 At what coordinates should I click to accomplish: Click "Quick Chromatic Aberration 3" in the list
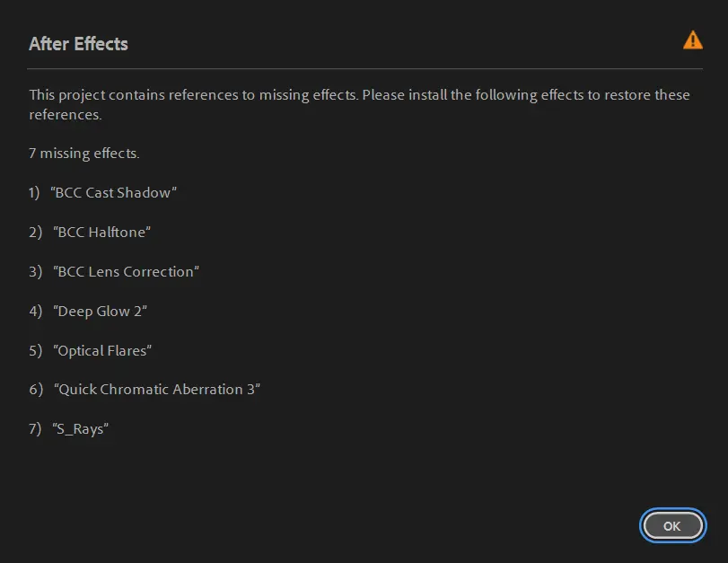[157, 390]
